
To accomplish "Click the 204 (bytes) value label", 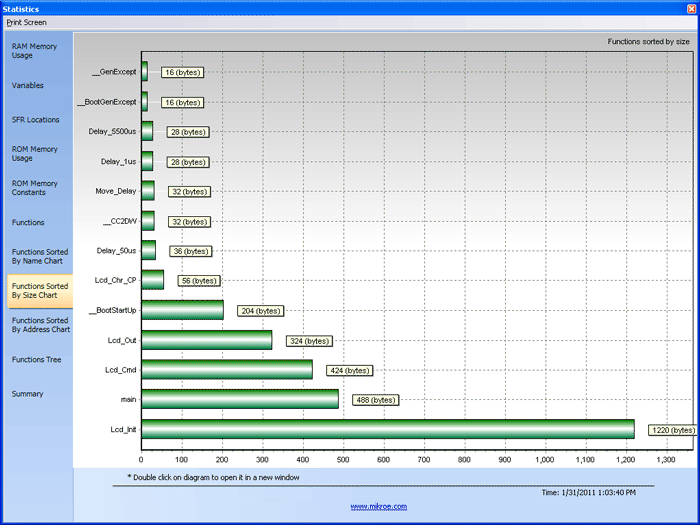I will pos(261,311).
